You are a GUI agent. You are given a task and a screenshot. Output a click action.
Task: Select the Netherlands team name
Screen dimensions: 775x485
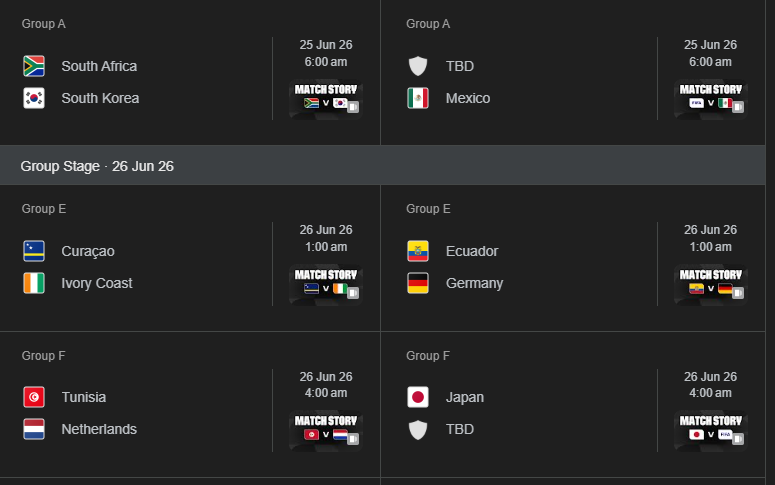tap(99, 429)
